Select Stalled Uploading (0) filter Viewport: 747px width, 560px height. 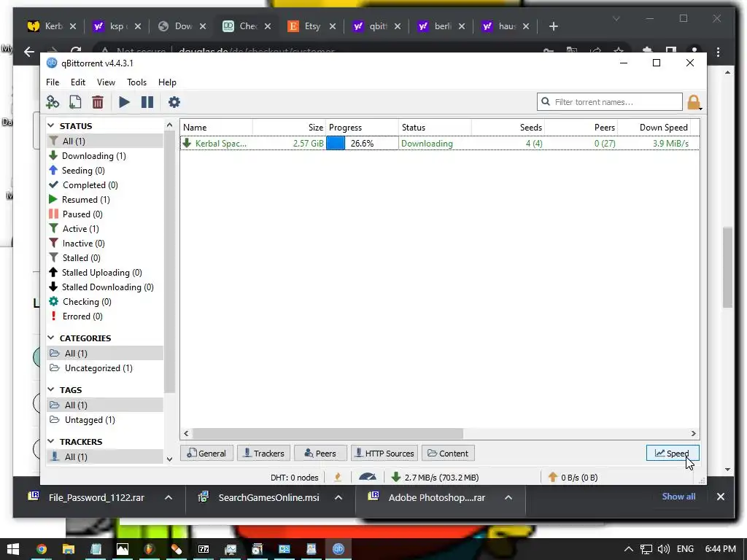(x=101, y=273)
